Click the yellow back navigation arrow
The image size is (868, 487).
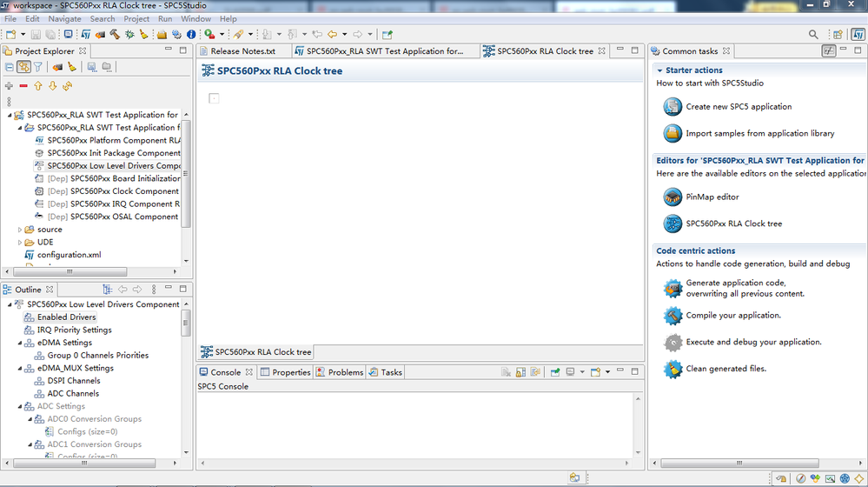[x=333, y=34]
